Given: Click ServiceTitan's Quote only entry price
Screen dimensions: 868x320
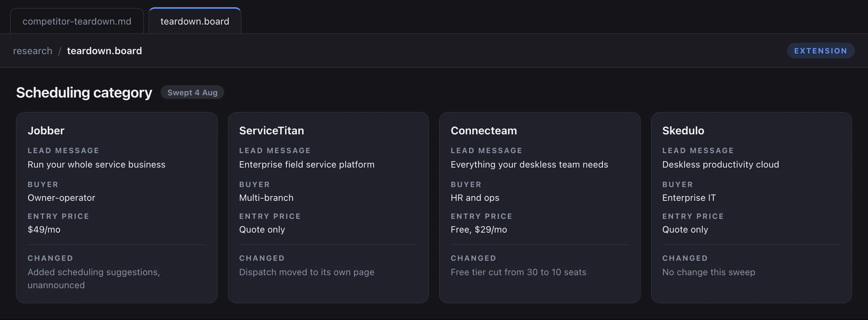Looking at the screenshot, I should [x=262, y=230].
